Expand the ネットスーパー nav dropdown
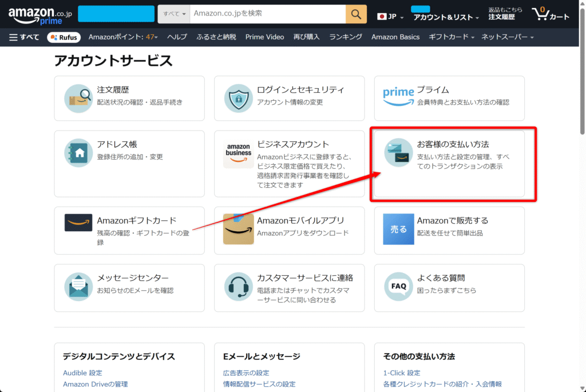This screenshot has height=392, width=586. [x=507, y=37]
